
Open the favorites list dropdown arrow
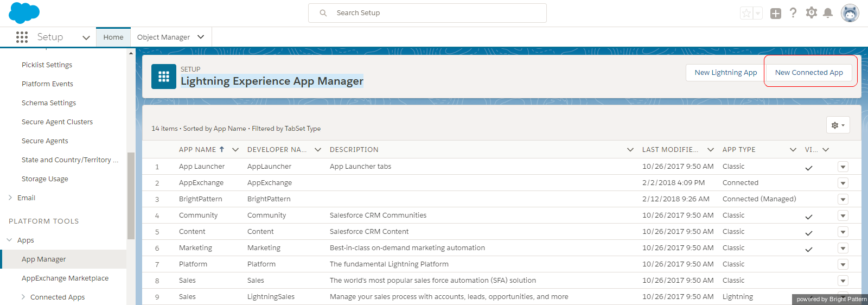pyautogui.click(x=758, y=13)
